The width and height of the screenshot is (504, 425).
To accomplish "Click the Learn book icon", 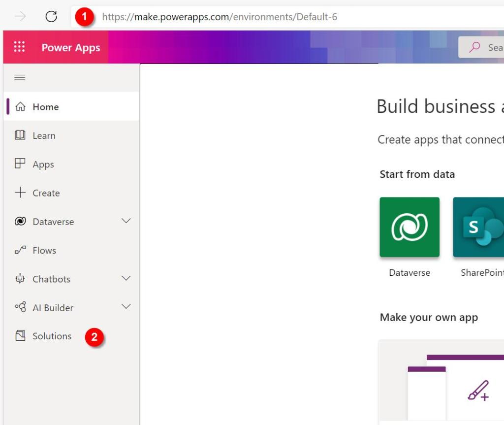I will click(20, 135).
